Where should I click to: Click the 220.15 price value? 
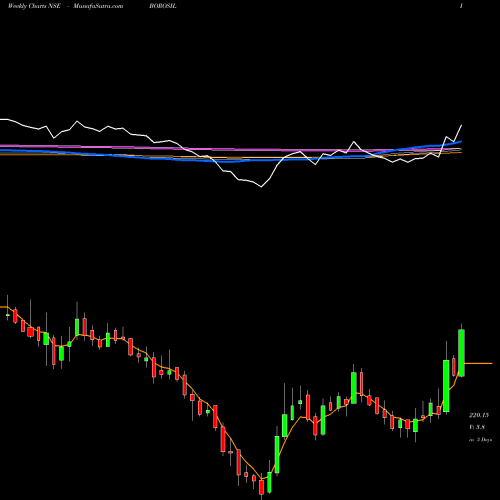point(479,415)
